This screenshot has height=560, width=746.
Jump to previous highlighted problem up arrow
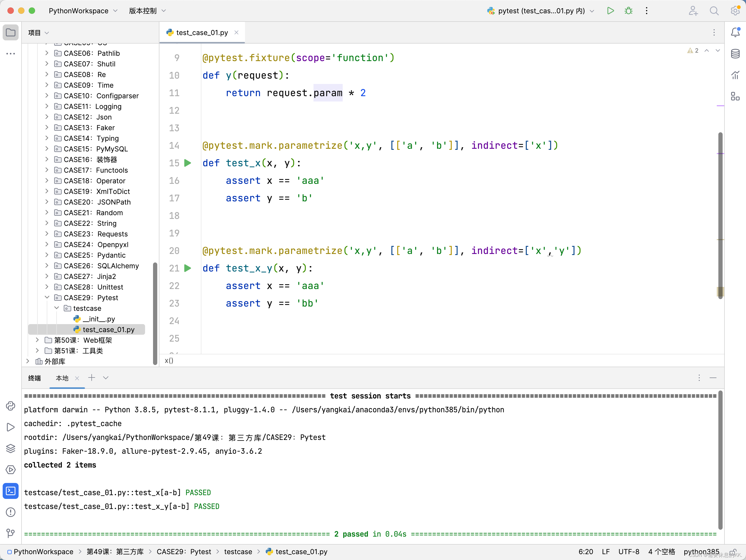[x=706, y=50]
